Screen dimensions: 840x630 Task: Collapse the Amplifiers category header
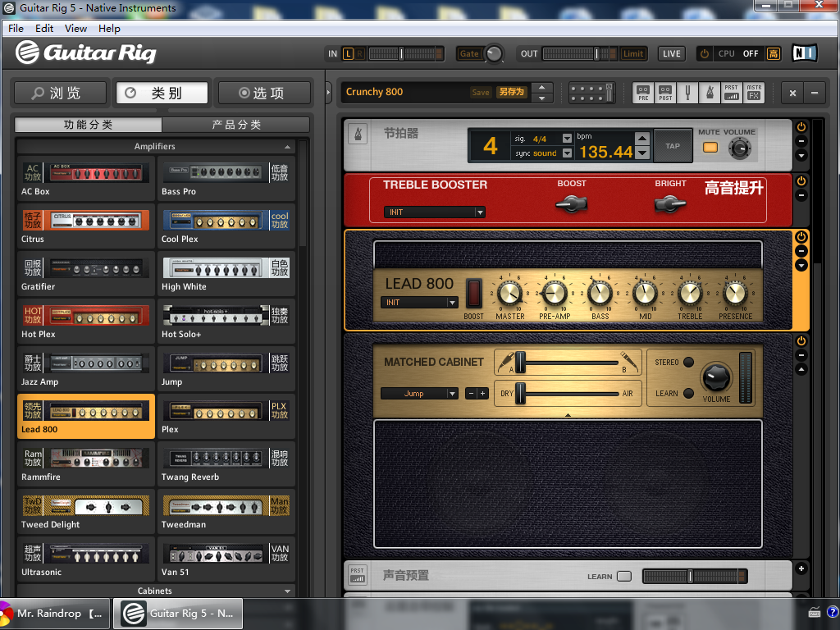tap(155, 146)
